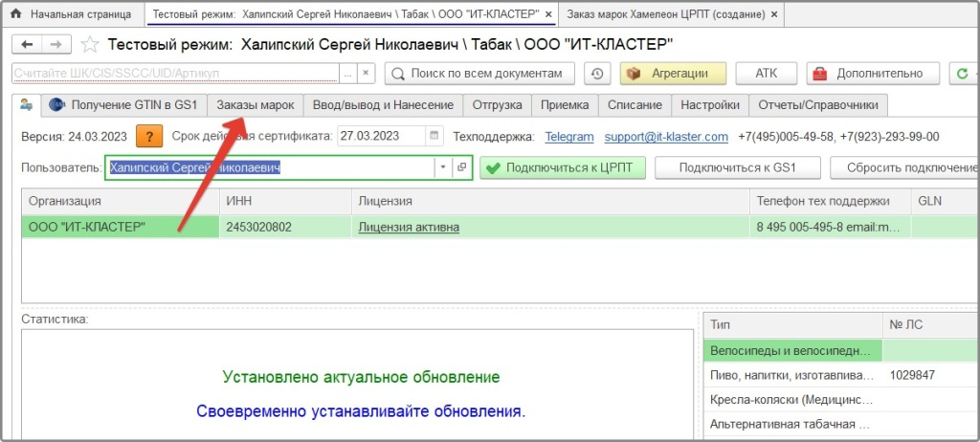
Task: Focus the ШК/CIS/SSCC/UID/Артикул scan field
Action: coord(176,73)
